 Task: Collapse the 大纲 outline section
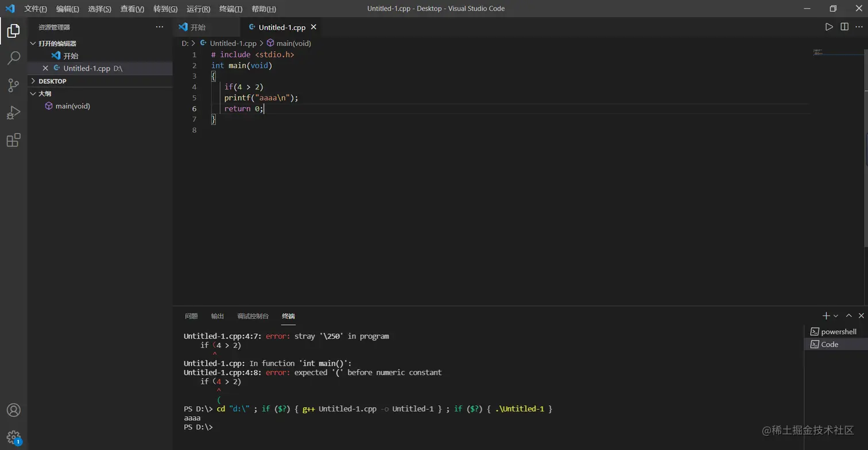(x=100, y=94)
